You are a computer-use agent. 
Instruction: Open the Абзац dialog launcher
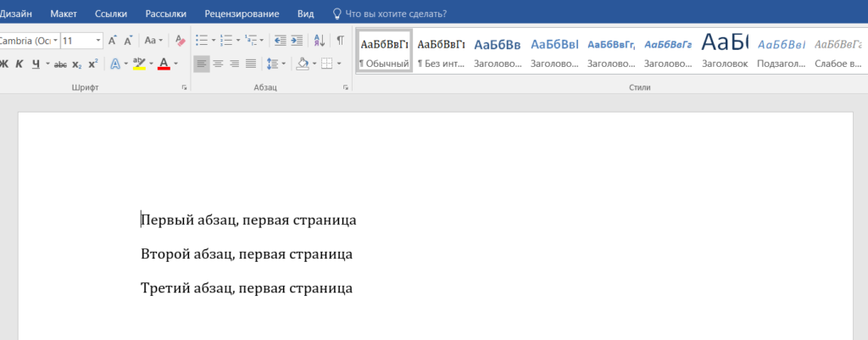point(346,87)
